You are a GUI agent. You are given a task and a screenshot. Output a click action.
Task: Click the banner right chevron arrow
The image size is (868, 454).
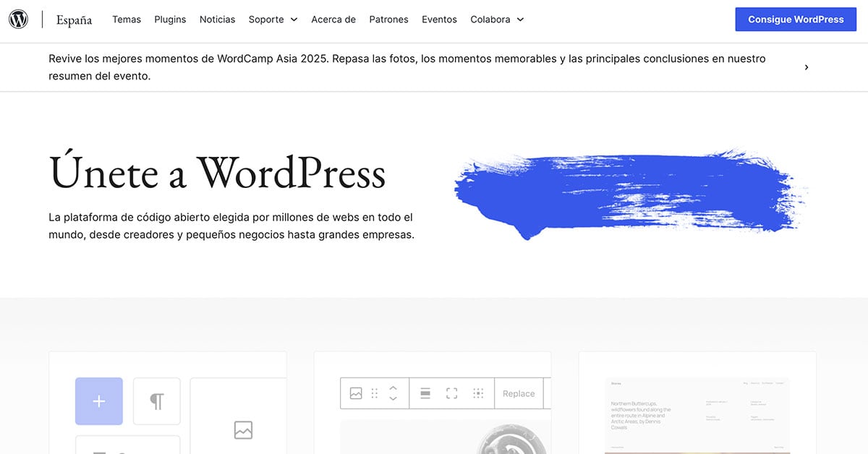click(807, 67)
